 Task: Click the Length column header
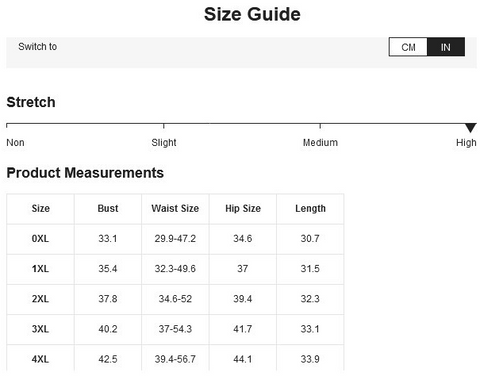pyautogui.click(x=310, y=209)
